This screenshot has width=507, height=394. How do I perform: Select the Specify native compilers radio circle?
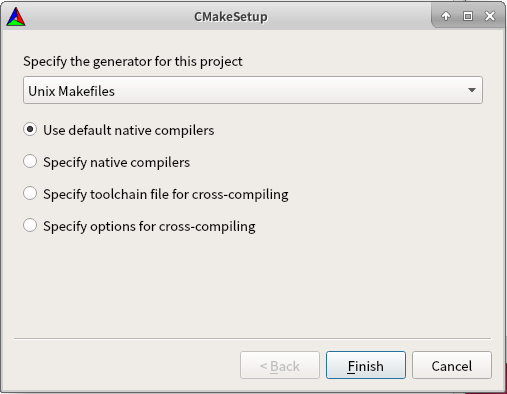click(30, 161)
